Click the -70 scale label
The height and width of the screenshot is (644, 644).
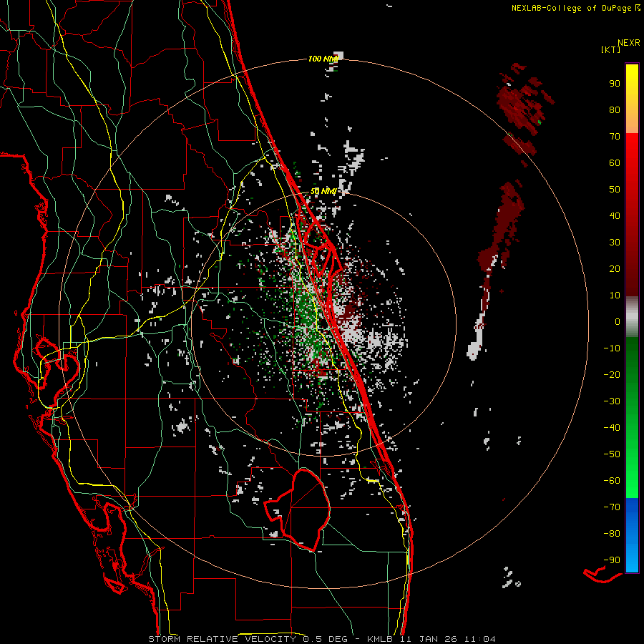(x=612, y=507)
